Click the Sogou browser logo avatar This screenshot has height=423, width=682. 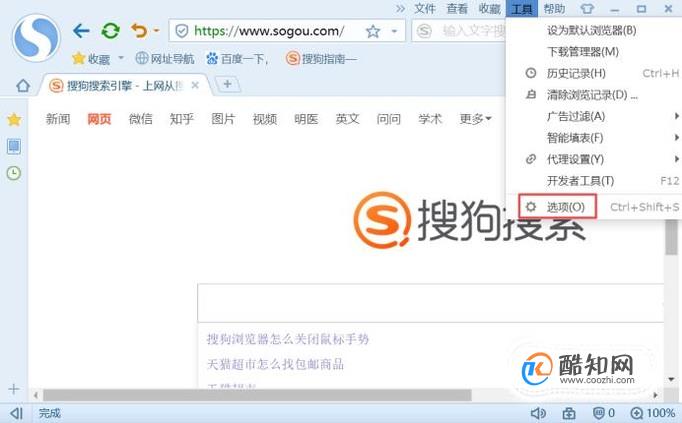click(x=36, y=38)
